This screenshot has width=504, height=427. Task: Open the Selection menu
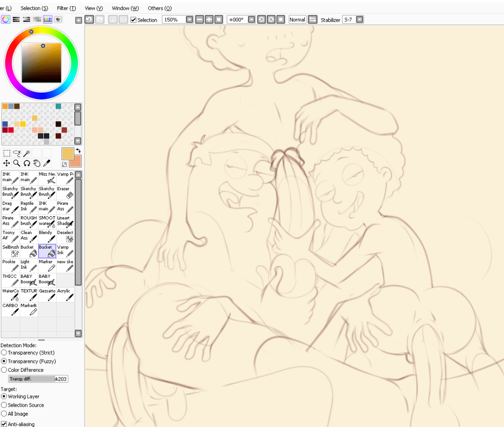pyautogui.click(x=34, y=8)
